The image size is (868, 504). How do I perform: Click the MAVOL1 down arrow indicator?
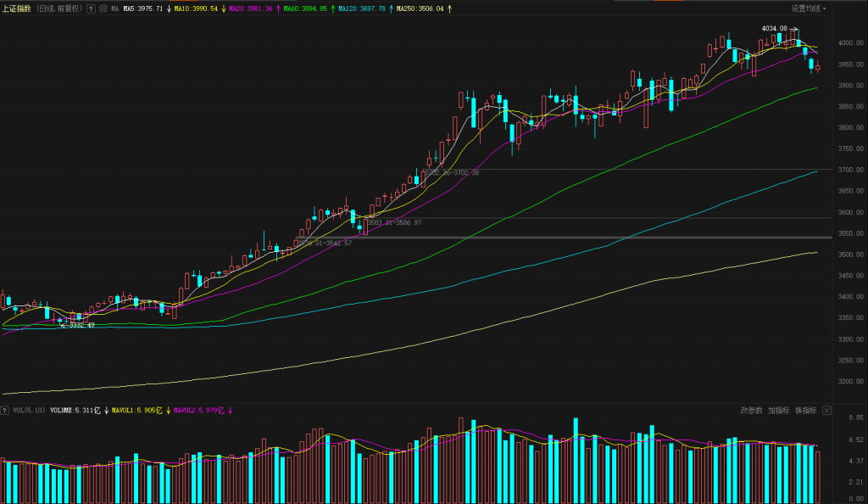pos(168,410)
